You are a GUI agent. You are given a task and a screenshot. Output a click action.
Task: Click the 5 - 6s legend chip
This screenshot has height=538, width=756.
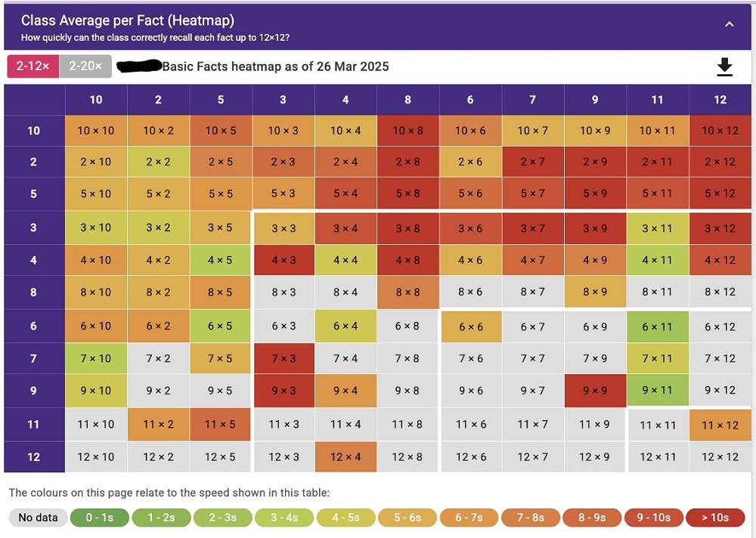point(407,518)
